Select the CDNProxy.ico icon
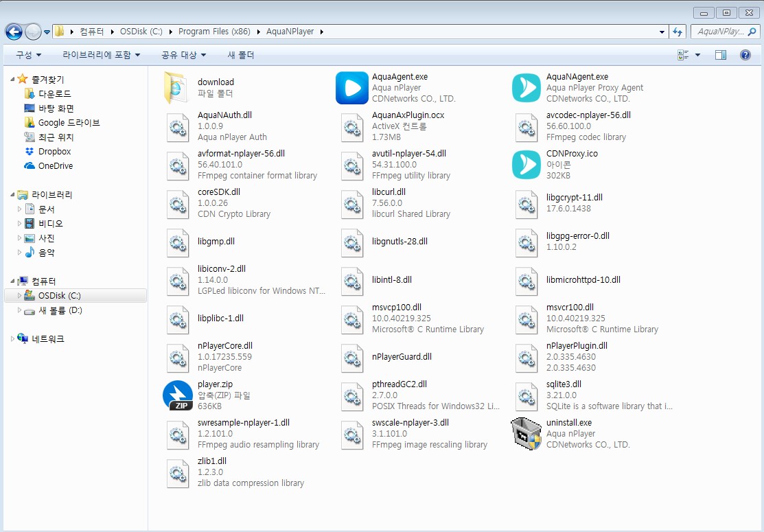764x532 pixels. click(x=526, y=165)
